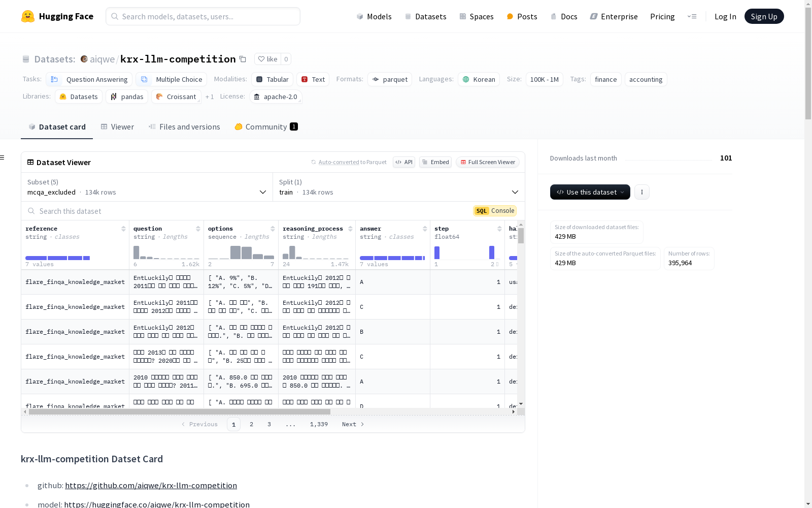Expand the Subset mcqa_excluded dropdown

pos(147,187)
